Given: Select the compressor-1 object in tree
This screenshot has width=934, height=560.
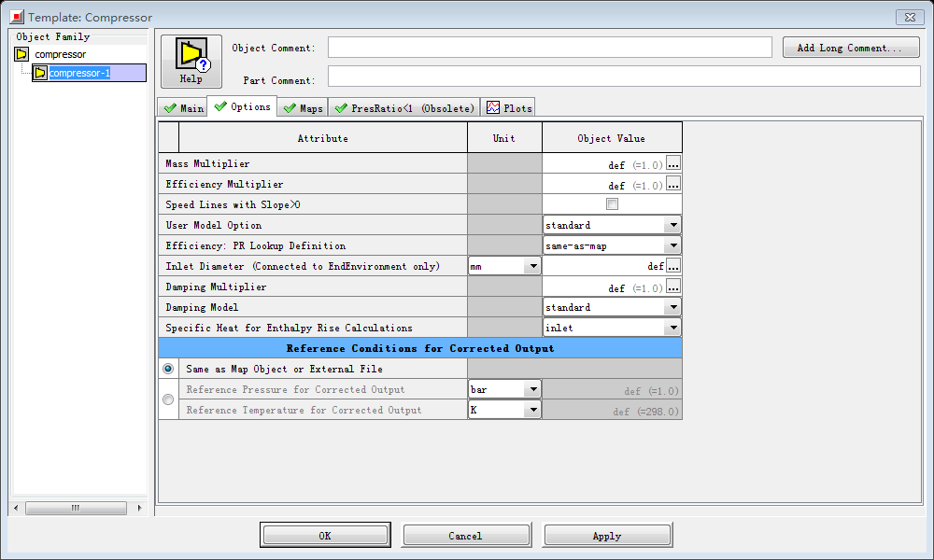Looking at the screenshot, I should tap(79, 73).
